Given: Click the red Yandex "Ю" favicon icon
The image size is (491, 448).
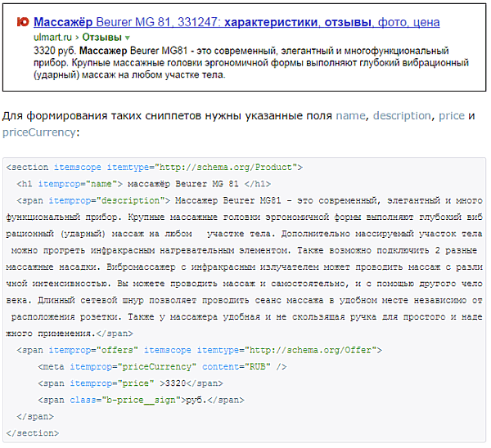Looking at the screenshot, I should pos(23,23).
